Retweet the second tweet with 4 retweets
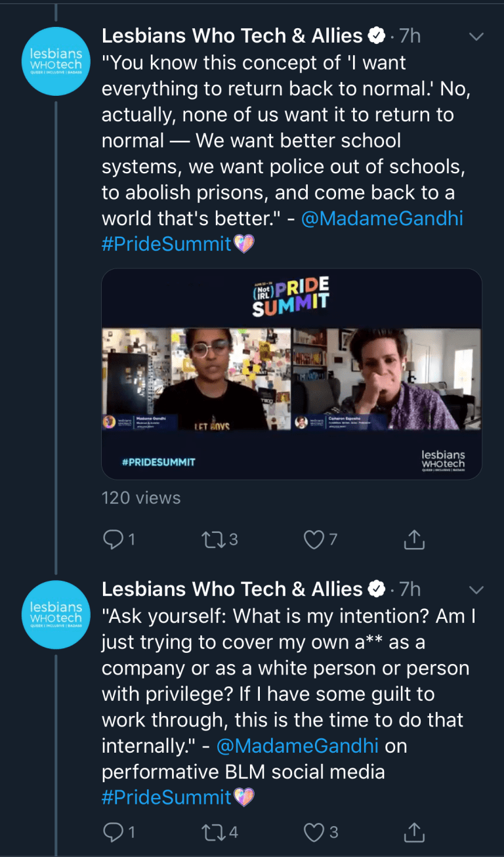The image size is (504, 857). click(x=213, y=833)
